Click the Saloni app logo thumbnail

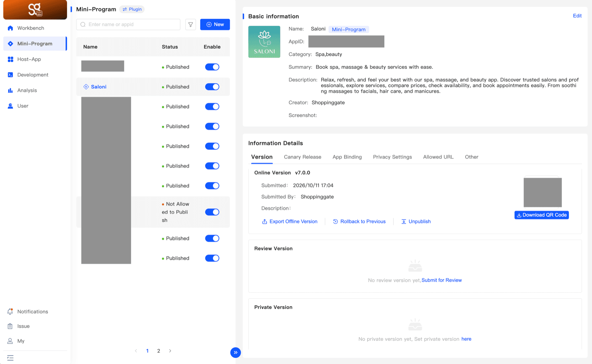point(264,42)
